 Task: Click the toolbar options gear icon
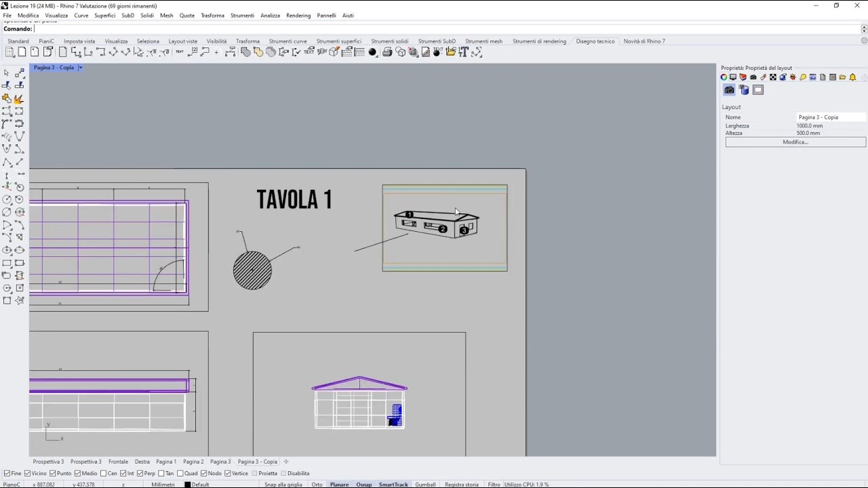(864, 41)
